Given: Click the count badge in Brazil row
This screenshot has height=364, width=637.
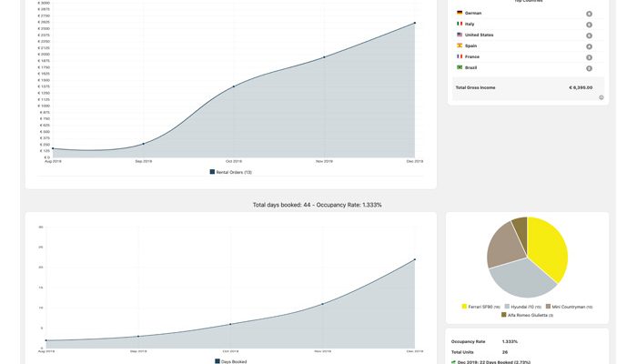Looking at the screenshot, I should [x=589, y=68].
